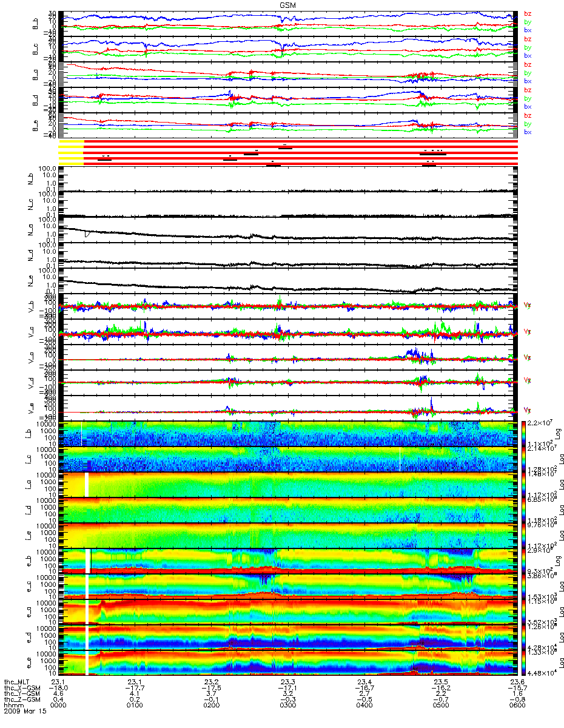Image resolution: width=564 pixels, height=728 pixels.
Task: Click the 0500 time tick label
Action: (441, 706)
